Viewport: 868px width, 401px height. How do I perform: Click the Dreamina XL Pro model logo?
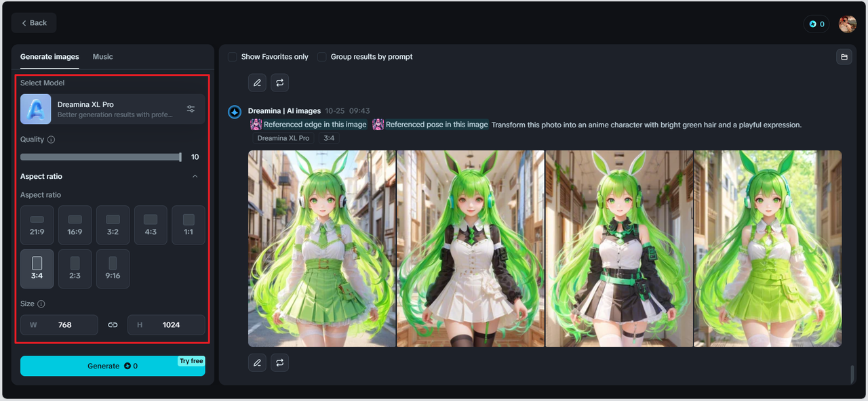(35, 109)
